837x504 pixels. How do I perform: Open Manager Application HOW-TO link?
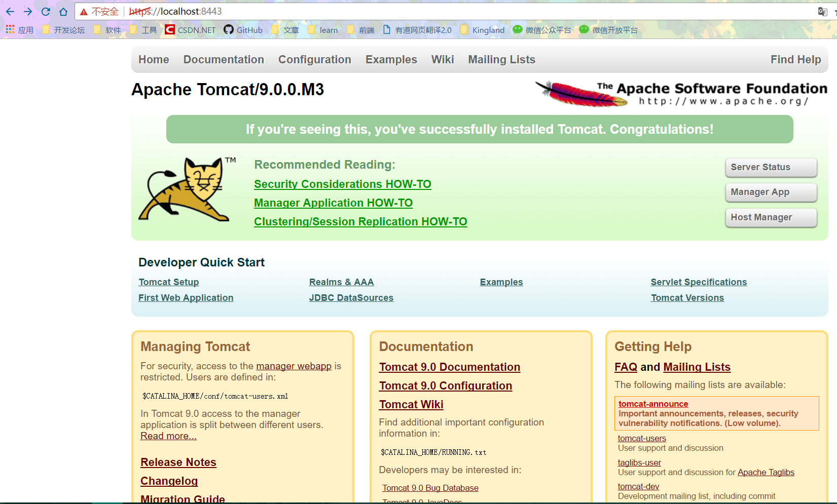333,203
